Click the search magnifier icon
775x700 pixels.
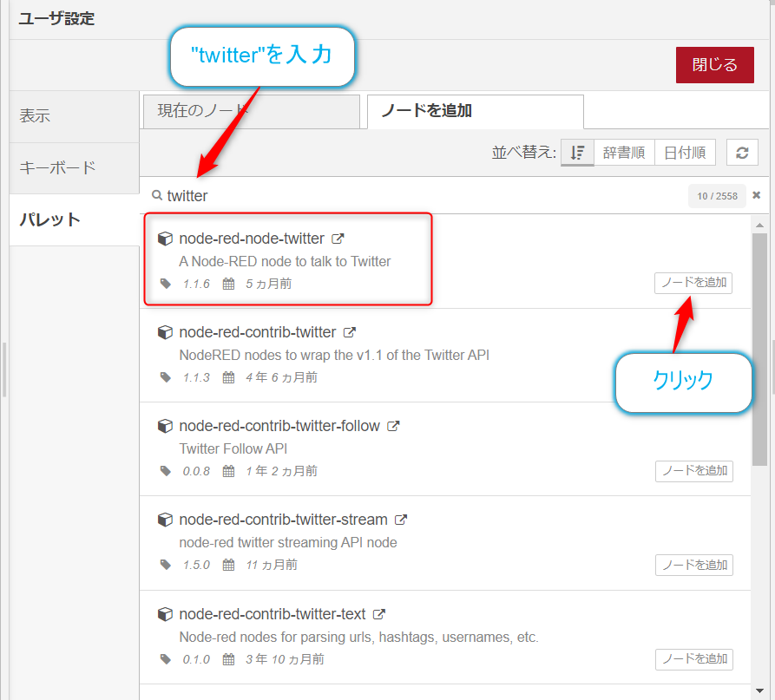coord(157,195)
